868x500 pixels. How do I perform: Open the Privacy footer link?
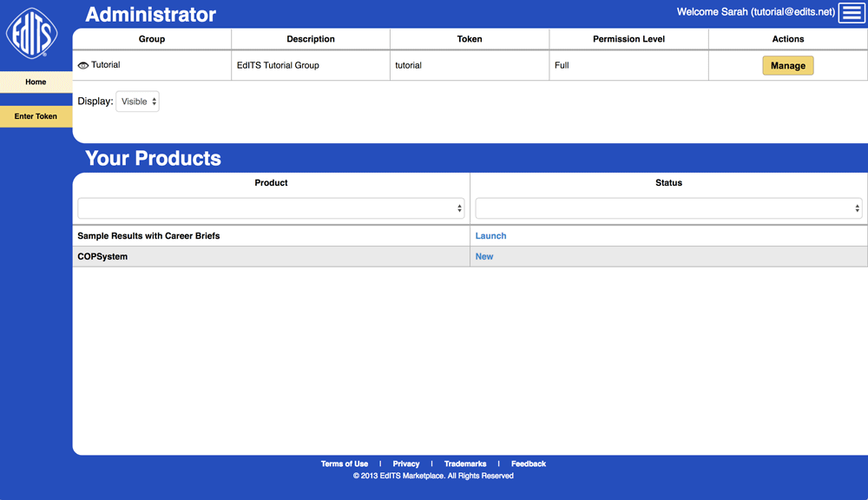pos(405,464)
